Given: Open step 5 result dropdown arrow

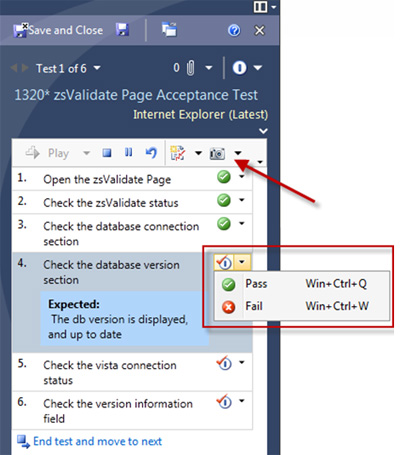Looking at the screenshot, I should (x=242, y=362).
